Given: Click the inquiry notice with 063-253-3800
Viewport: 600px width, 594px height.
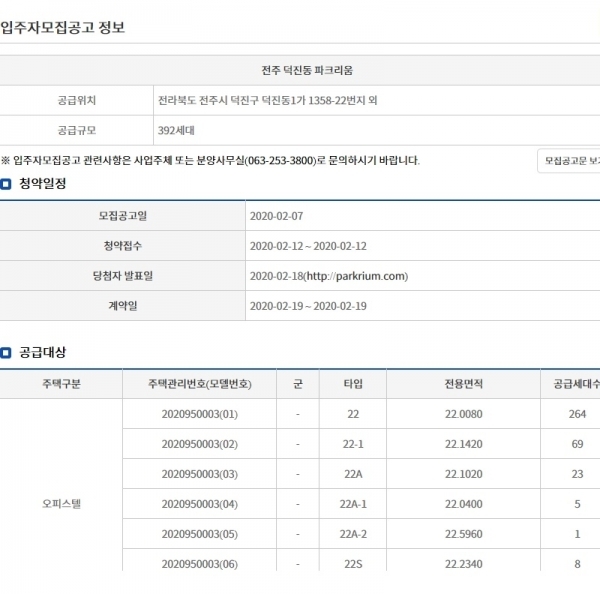Looking at the screenshot, I should 210,160.
